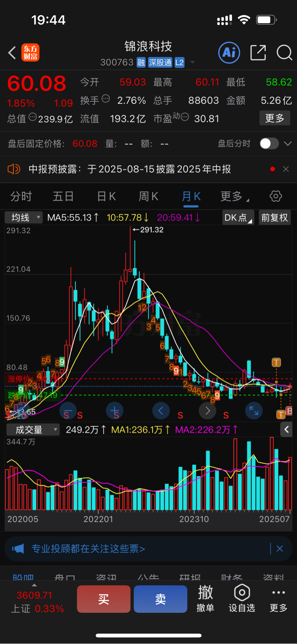
Task: Tap the red 买 buy button
Action: tap(104, 599)
